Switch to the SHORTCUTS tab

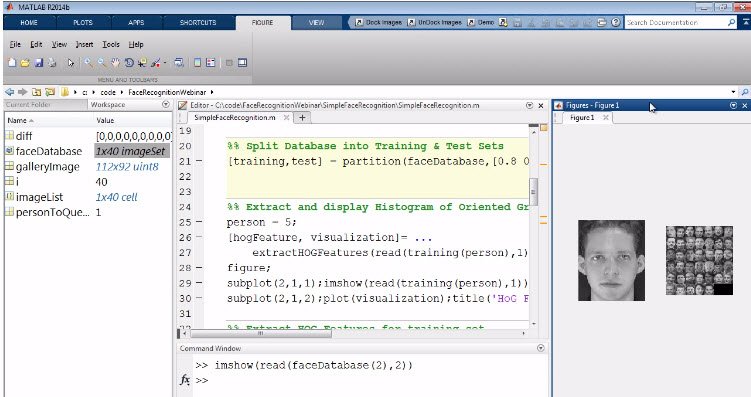click(x=198, y=23)
